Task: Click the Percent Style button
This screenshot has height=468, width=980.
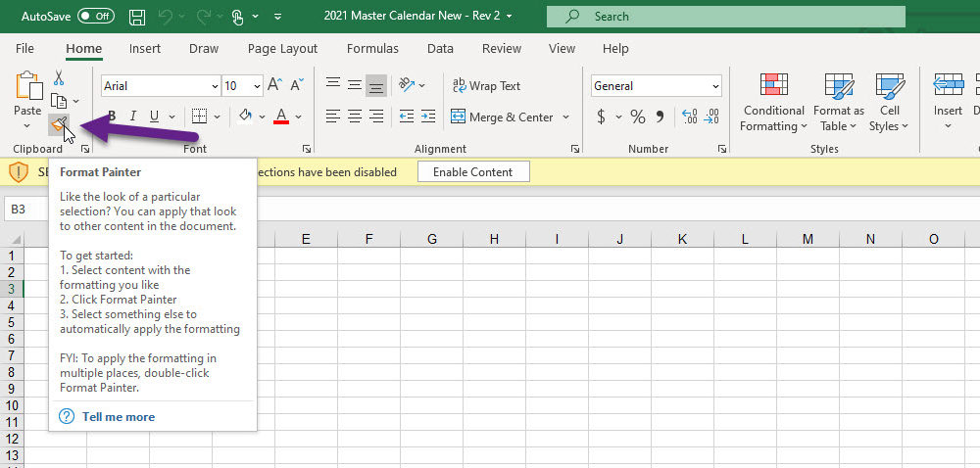Action: tap(638, 117)
